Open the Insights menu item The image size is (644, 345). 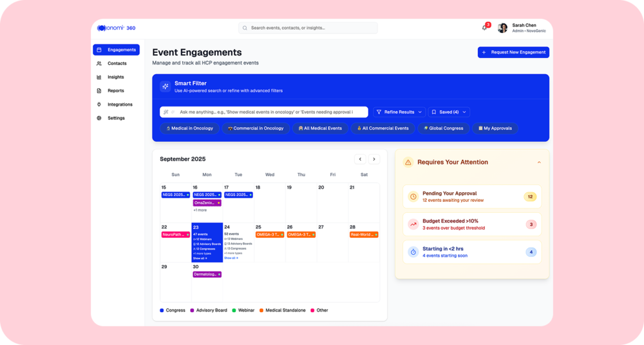click(116, 77)
